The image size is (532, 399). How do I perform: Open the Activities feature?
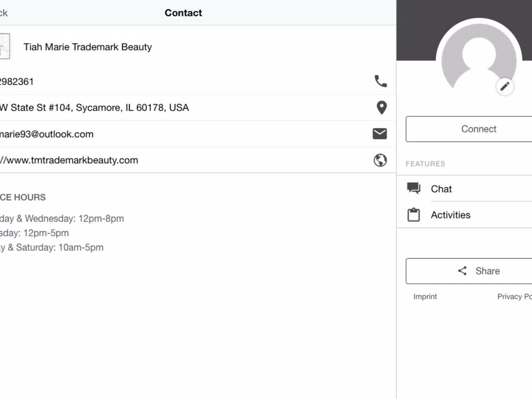[464, 215]
